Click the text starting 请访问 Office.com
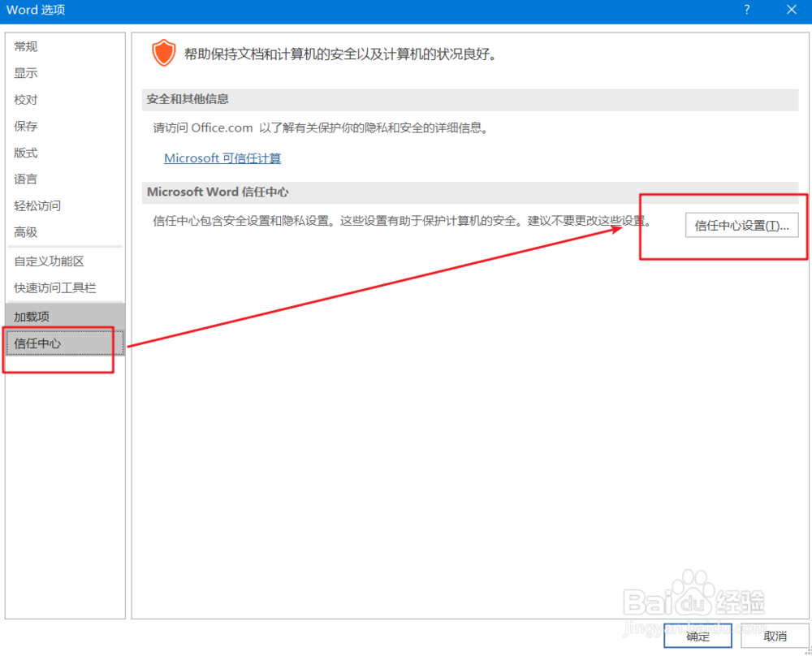Image resolution: width=812 pixels, height=656 pixels. pos(321,128)
